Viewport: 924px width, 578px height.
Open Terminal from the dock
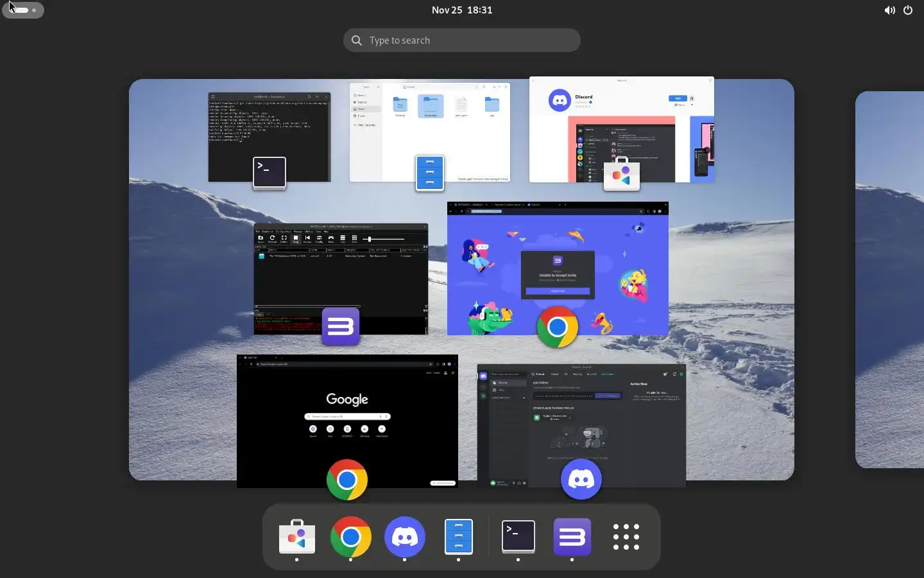pos(518,537)
